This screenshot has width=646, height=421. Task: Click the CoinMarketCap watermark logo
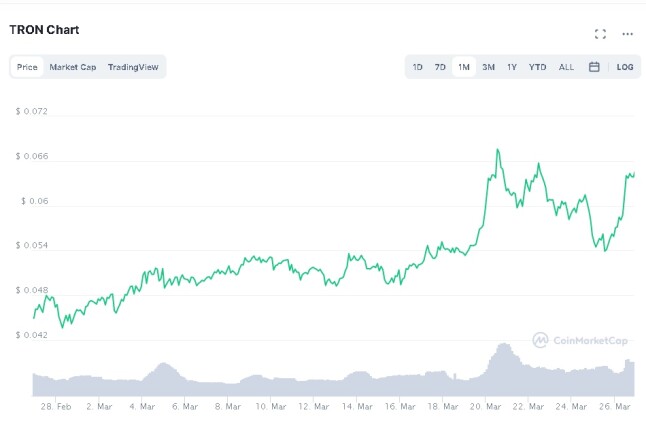(580, 340)
